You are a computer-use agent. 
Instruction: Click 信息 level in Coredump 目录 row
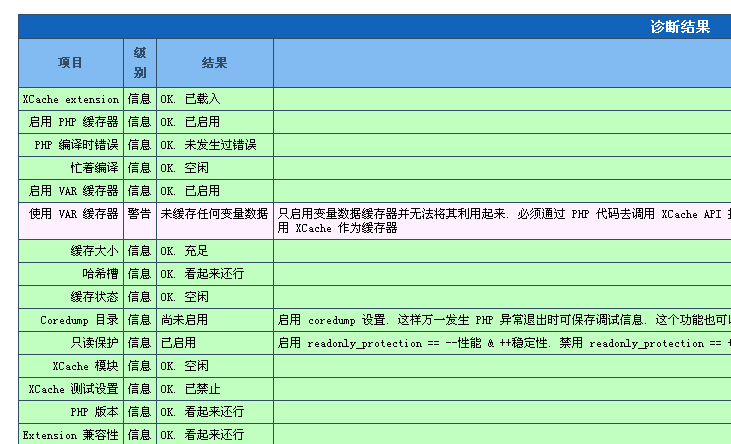[139, 320]
